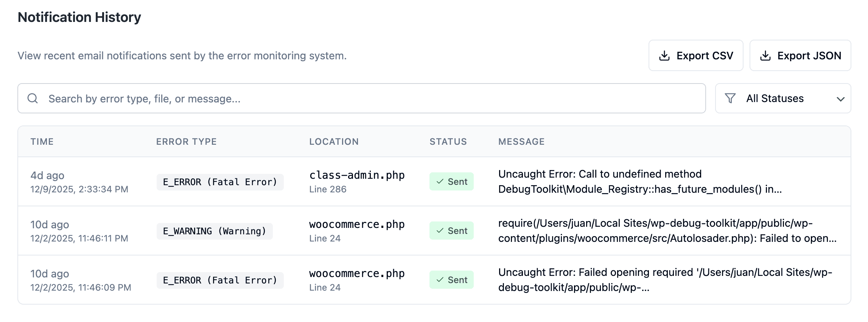Click the ERROR TYPE column header
This screenshot has height=322, width=868.
186,142
